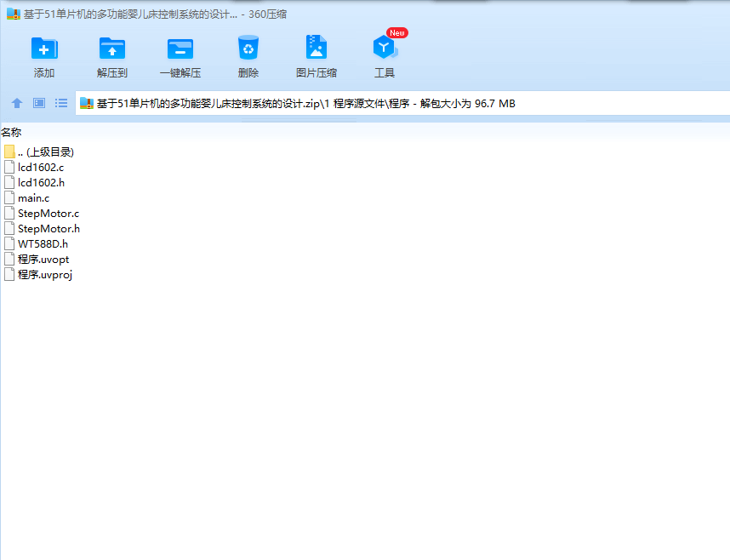
Task: Click the address path field
Action: click(x=402, y=103)
